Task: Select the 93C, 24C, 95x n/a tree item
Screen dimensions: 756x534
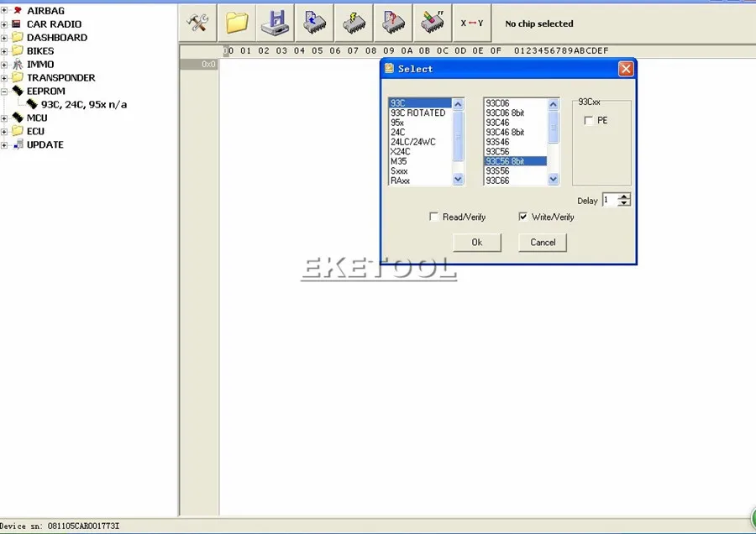Action: click(x=83, y=105)
